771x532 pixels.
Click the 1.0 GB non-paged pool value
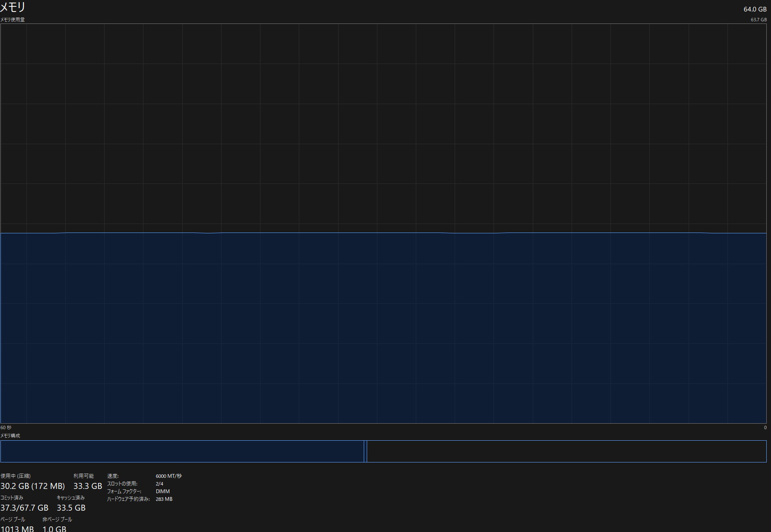click(x=54, y=529)
